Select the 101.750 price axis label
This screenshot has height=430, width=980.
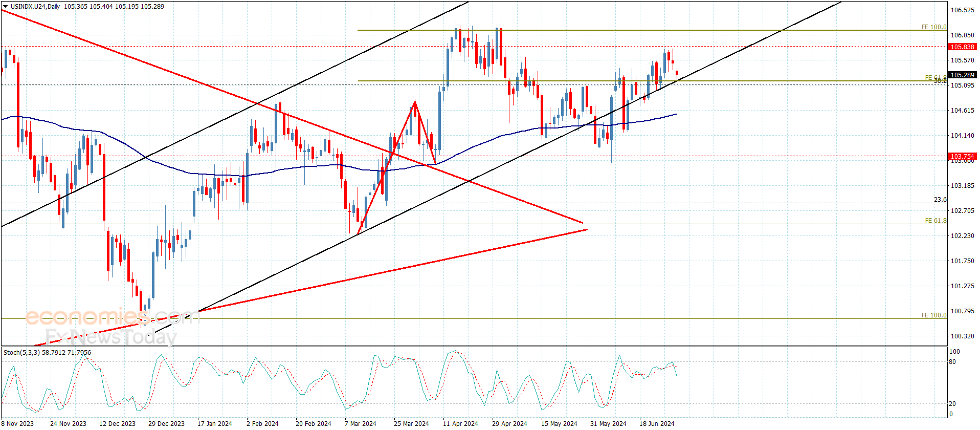click(x=962, y=261)
